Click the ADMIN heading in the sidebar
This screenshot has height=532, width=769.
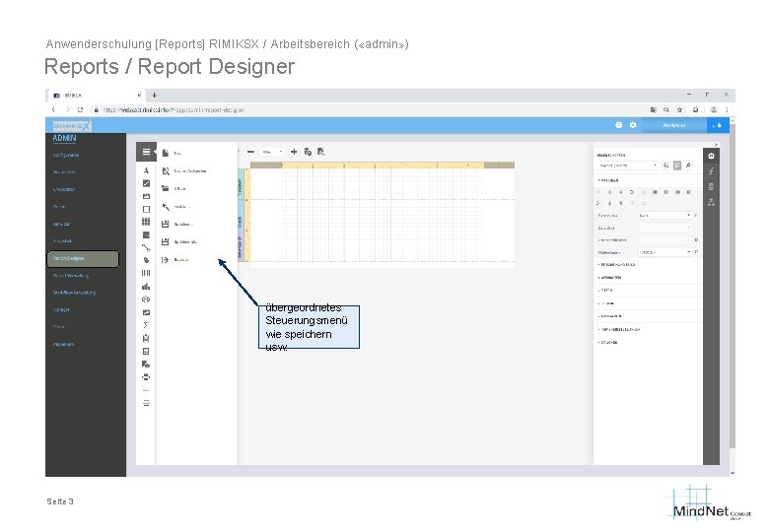pyautogui.click(x=64, y=138)
